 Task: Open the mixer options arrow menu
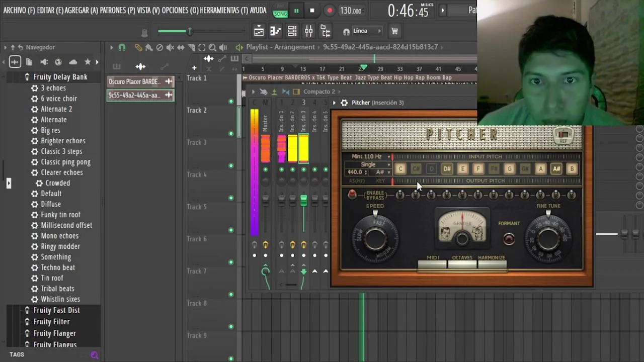coord(253,92)
